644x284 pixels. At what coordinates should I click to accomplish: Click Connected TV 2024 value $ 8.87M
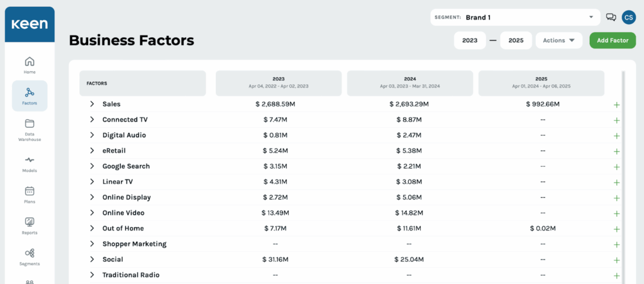[x=409, y=120]
